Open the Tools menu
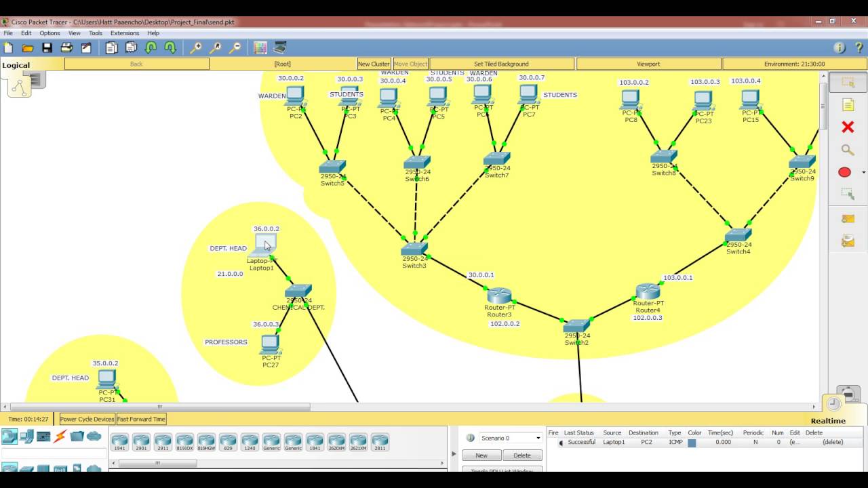 coord(96,33)
